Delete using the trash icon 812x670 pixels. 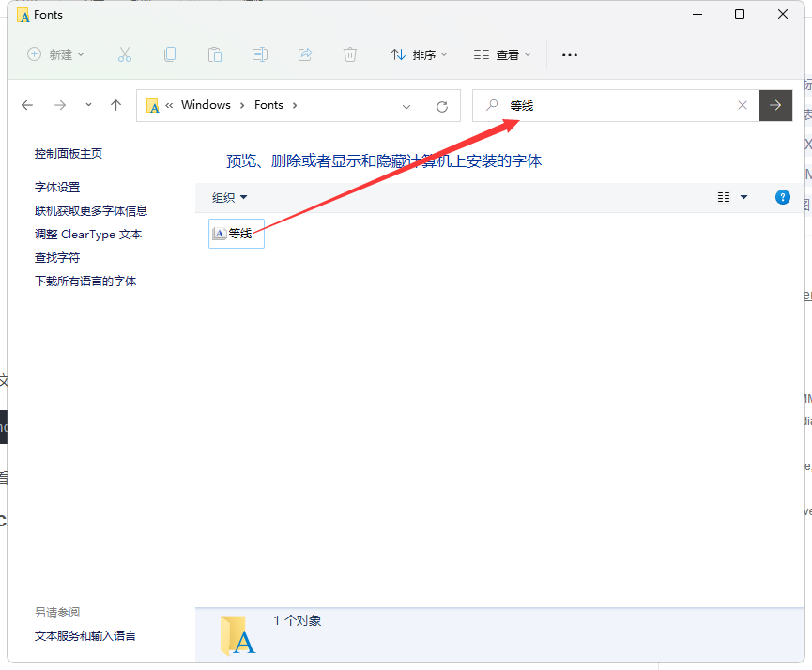pyautogui.click(x=350, y=54)
